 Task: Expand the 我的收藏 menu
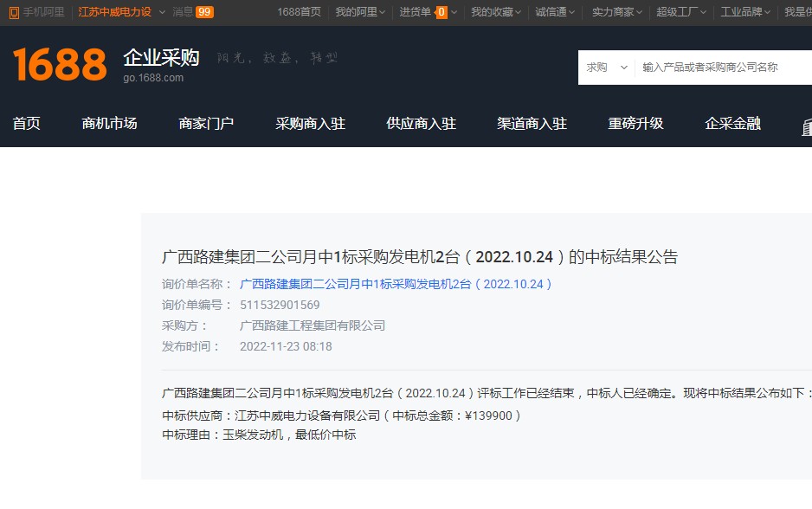click(495, 12)
